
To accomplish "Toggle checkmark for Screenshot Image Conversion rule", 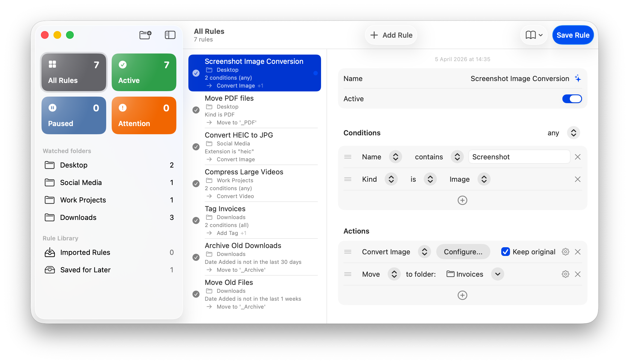I will click(196, 73).
